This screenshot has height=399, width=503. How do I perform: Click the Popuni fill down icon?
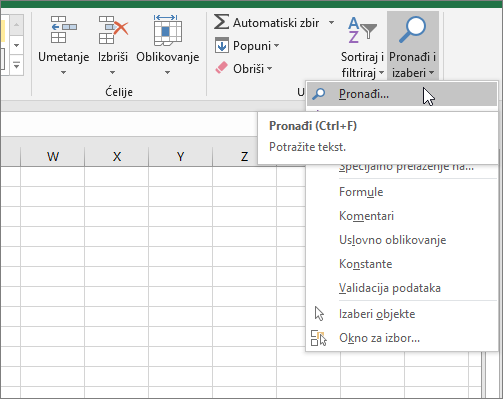pos(222,45)
